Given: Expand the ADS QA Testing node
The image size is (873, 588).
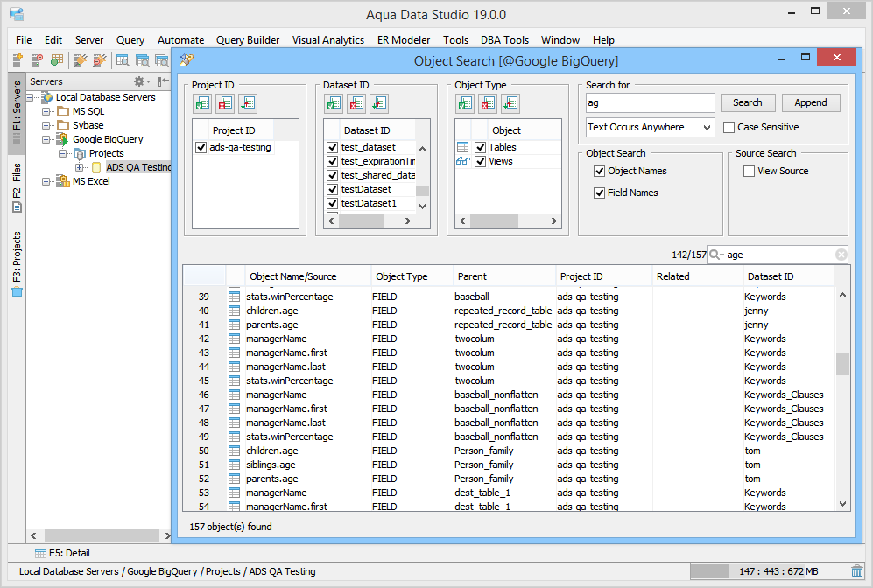Looking at the screenshot, I should click(79, 167).
